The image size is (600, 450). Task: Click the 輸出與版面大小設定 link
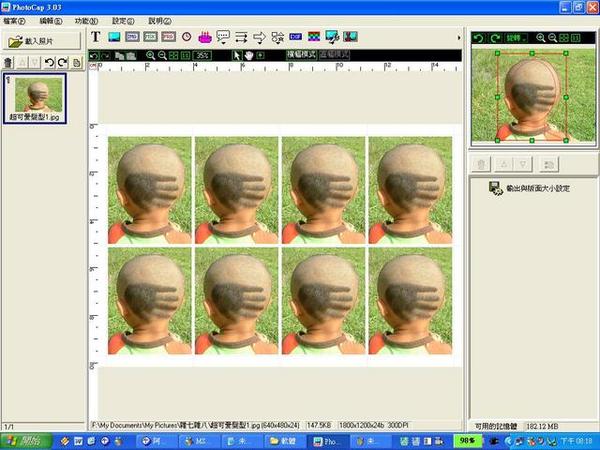tap(538, 188)
